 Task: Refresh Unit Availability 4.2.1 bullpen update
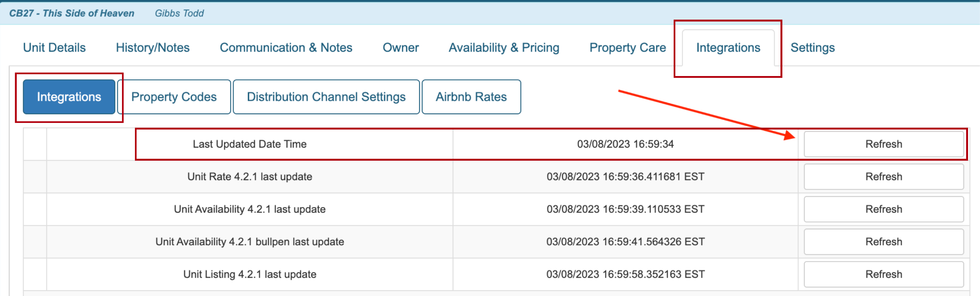[883, 242]
